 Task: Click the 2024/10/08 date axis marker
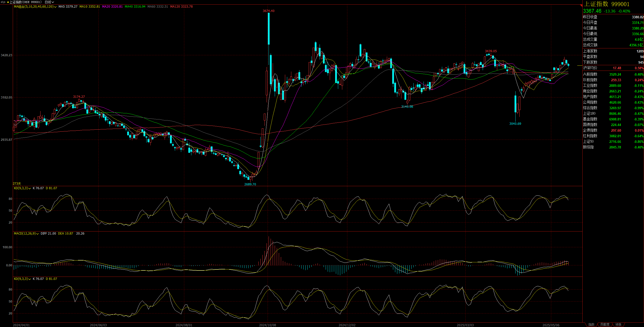click(x=267, y=325)
